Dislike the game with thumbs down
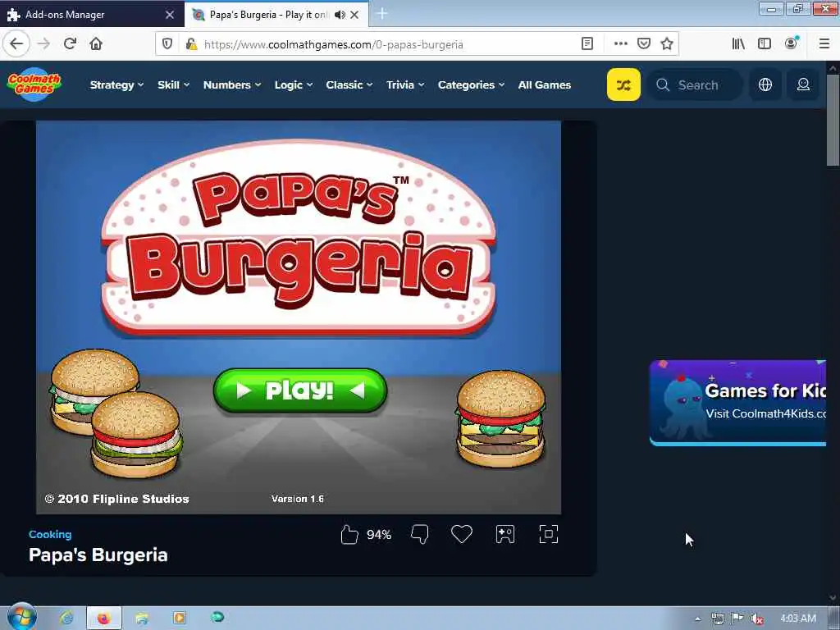Image resolution: width=840 pixels, height=630 pixels. (419, 534)
